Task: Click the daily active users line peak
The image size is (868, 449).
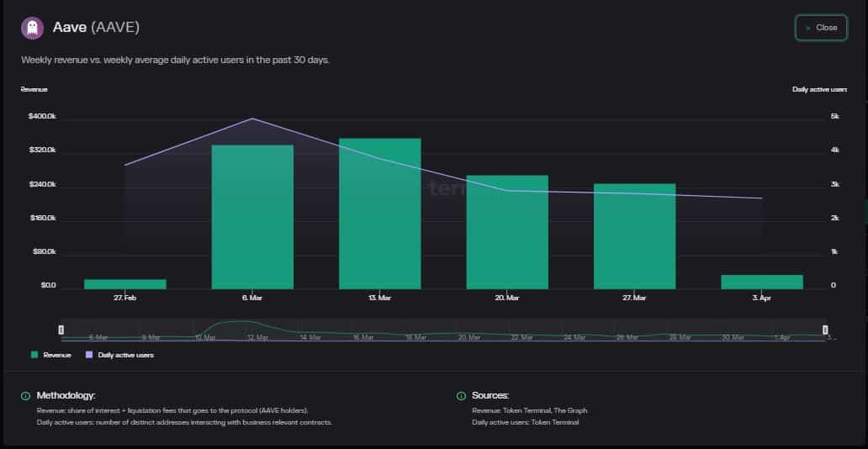Action: [252, 119]
